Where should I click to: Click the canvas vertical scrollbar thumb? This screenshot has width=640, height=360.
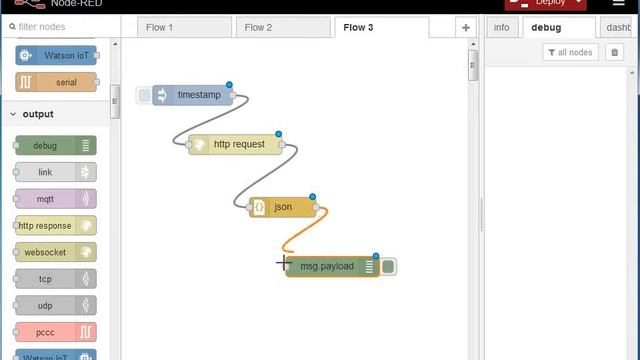[473, 65]
